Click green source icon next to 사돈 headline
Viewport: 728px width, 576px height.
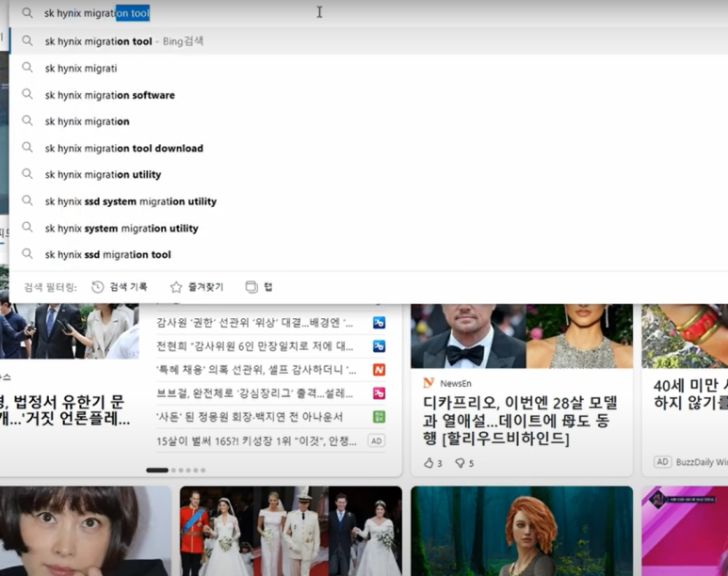[x=379, y=417]
